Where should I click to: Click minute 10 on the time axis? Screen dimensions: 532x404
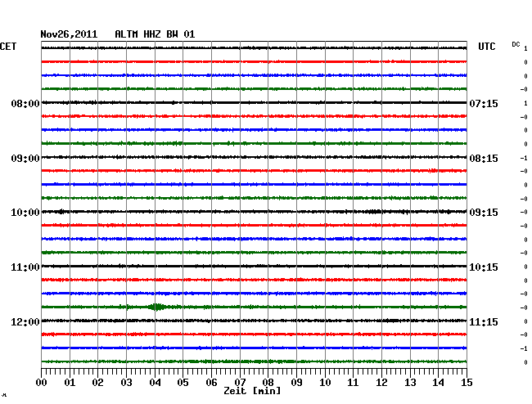coord(325,383)
